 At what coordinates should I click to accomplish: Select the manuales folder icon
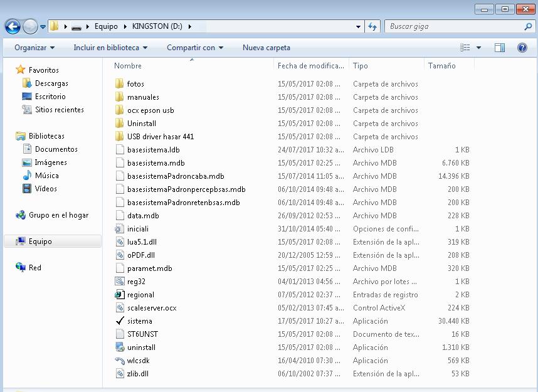[x=119, y=97]
